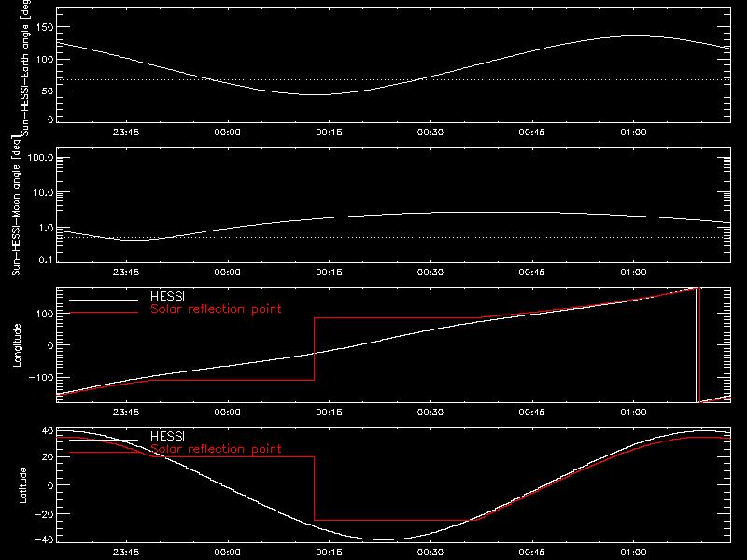
Task: Click 23:45 label under Latitude plot
Action: [126, 553]
